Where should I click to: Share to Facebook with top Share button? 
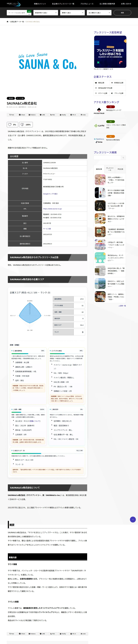(x=22, y=115)
